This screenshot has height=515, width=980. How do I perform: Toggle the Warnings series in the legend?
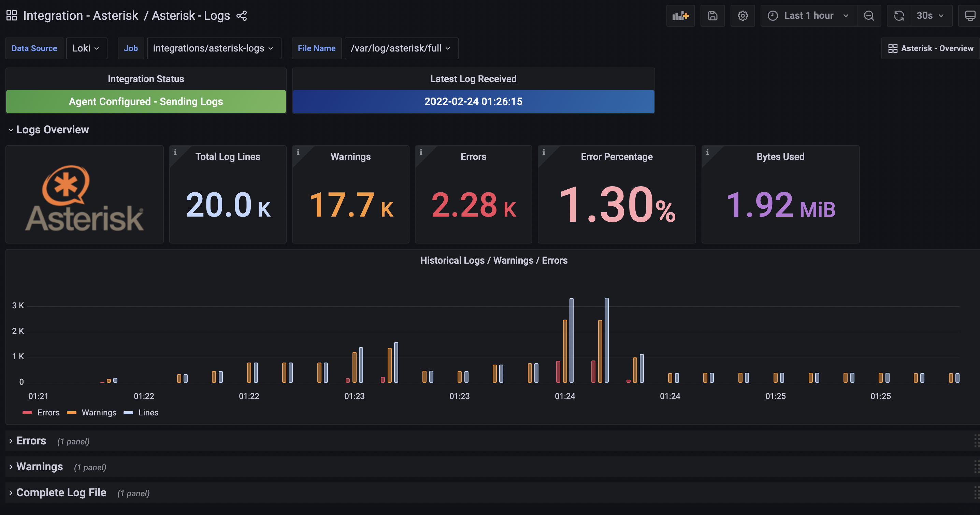click(x=99, y=412)
